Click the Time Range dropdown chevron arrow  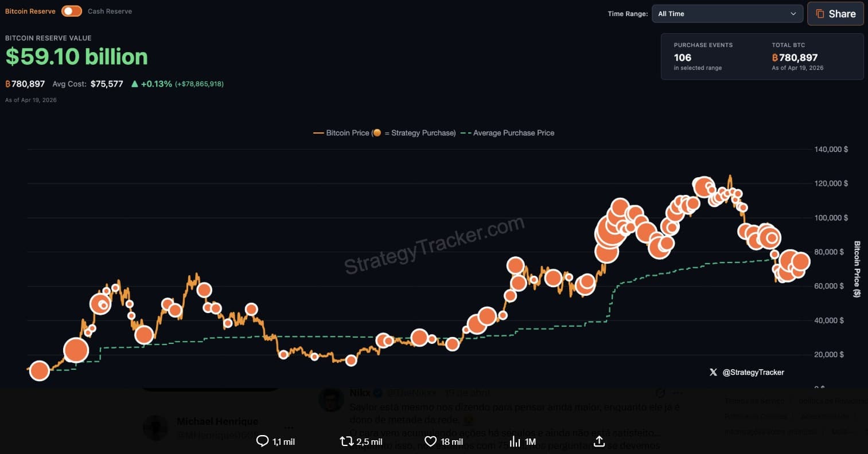click(793, 14)
